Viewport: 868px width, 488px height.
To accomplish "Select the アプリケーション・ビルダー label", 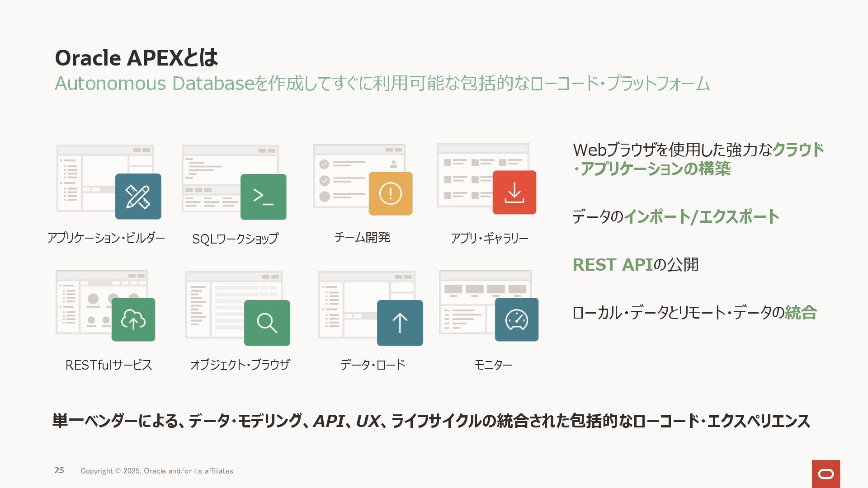I will [106, 238].
